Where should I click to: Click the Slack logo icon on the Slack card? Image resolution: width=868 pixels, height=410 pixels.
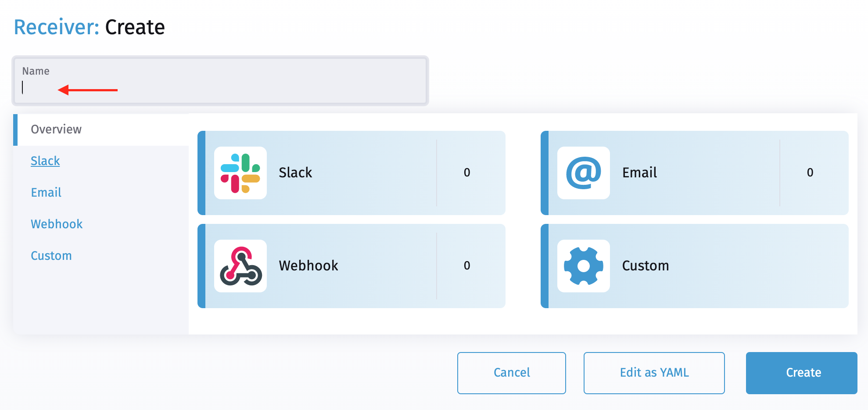pyautogui.click(x=240, y=173)
